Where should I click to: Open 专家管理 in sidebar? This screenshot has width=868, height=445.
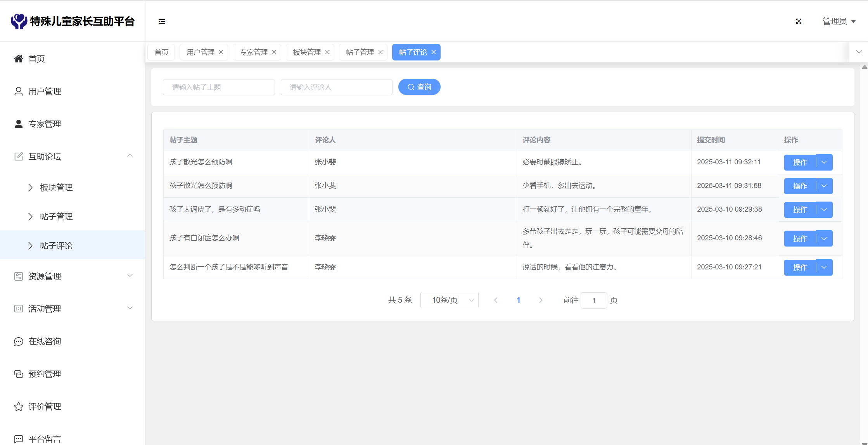[x=44, y=124]
